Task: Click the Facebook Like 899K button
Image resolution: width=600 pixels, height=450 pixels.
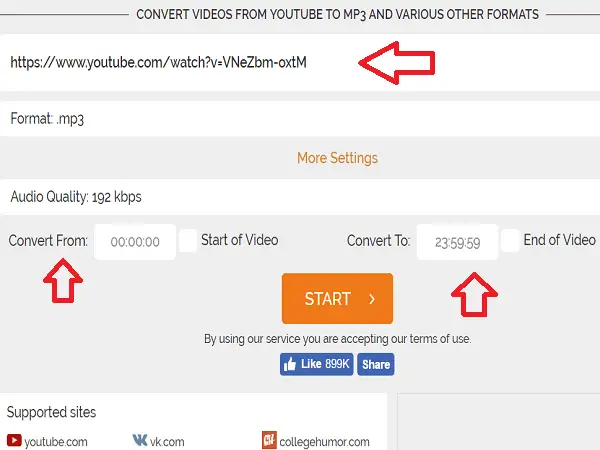Action: tap(316, 364)
